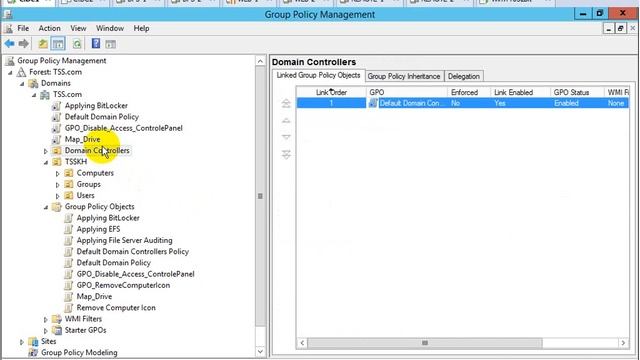
Task: Move link down arrow icon
Action: coord(286,137)
